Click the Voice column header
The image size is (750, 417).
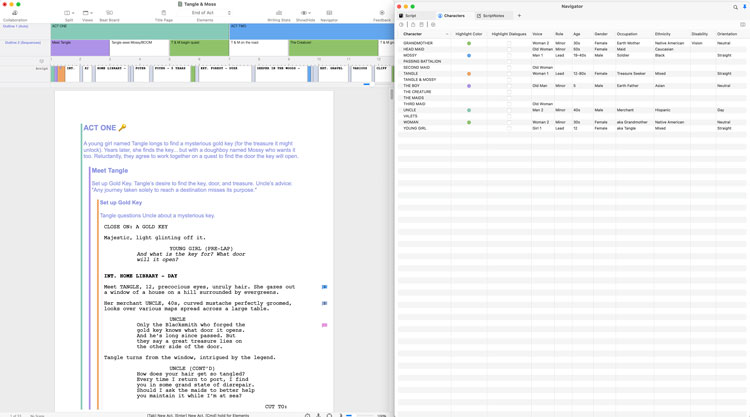(x=537, y=34)
